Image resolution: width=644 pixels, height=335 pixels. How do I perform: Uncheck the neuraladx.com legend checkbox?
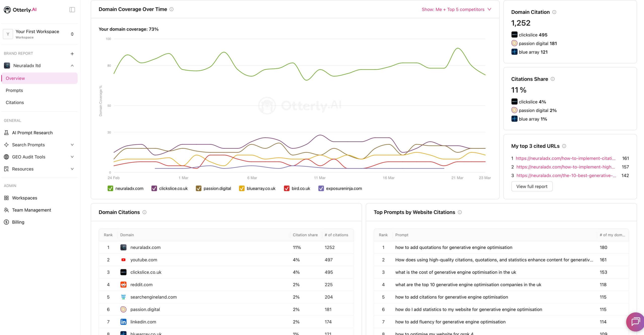(110, 188)
